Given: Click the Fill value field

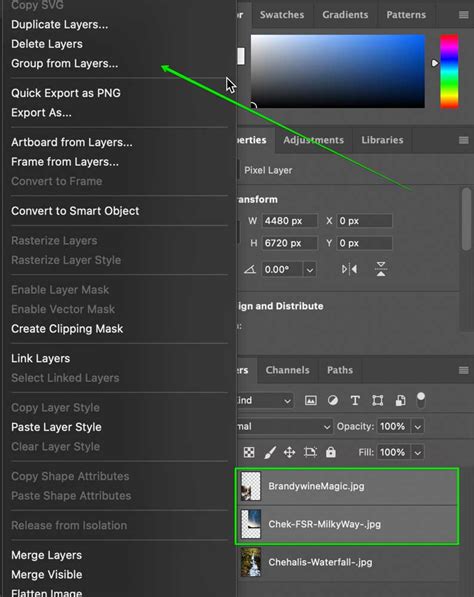Looking at the screenshot, I should (x=393, y=453).
